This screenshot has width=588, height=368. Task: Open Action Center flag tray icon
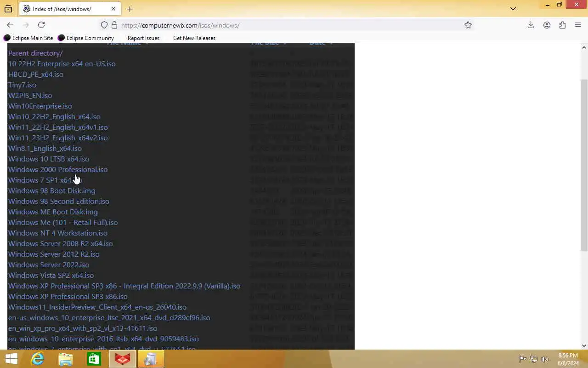click(x=522, y=359)
